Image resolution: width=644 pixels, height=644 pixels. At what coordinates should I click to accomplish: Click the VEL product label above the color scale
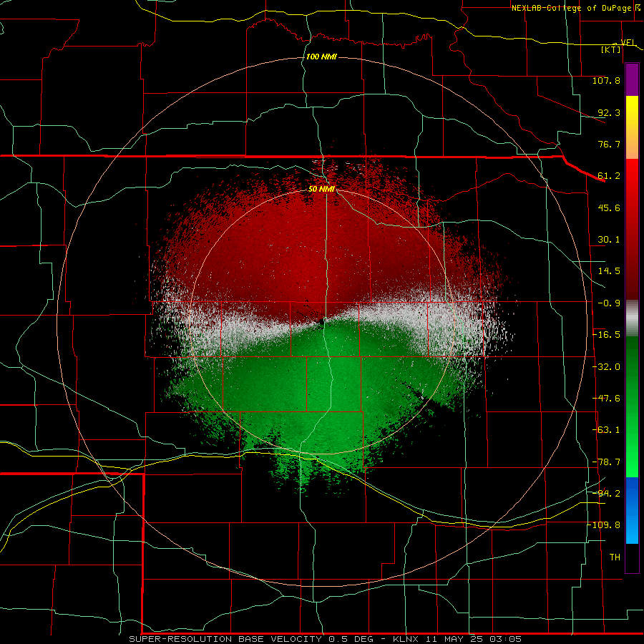(x=628, y=42)
